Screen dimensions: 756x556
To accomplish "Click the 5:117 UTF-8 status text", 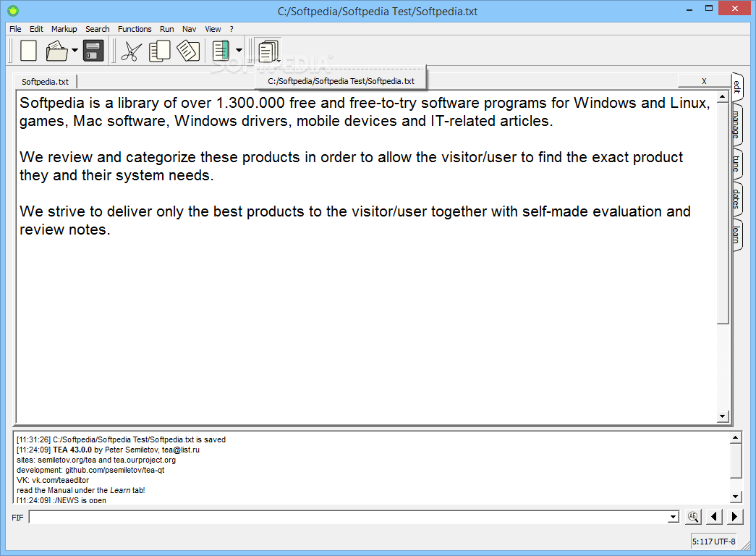I will 713,542.
